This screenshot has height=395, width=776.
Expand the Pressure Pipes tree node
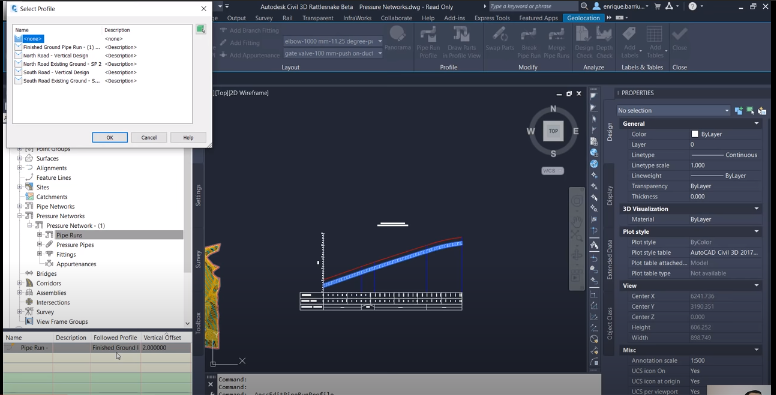[40, 245]
